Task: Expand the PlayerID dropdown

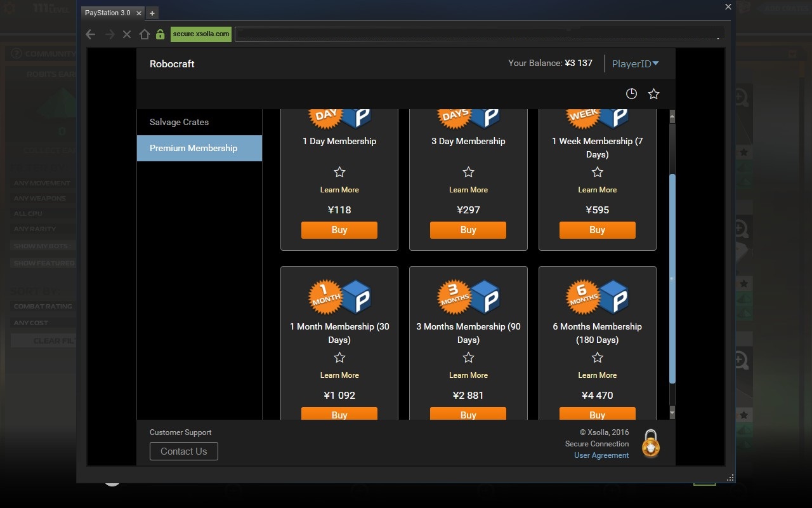Action: 636,63
